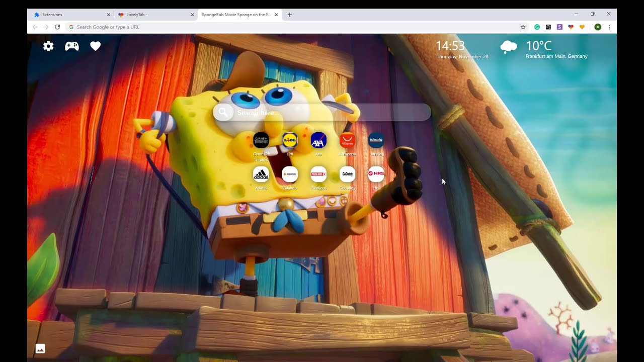Image resolution: width=644 pixels, height=362 pixels.
Task: Click the Thursday, November 28 date
Action: 462,57
